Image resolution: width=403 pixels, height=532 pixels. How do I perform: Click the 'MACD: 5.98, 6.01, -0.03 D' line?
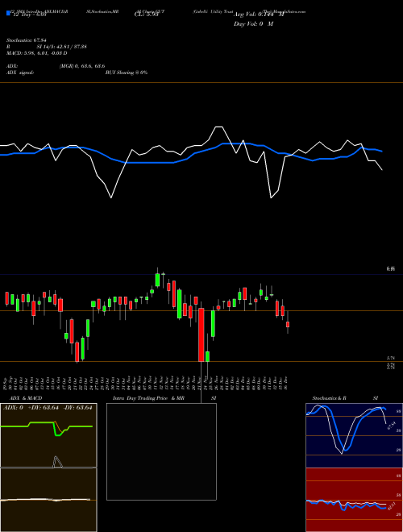(x=36, y=53)
